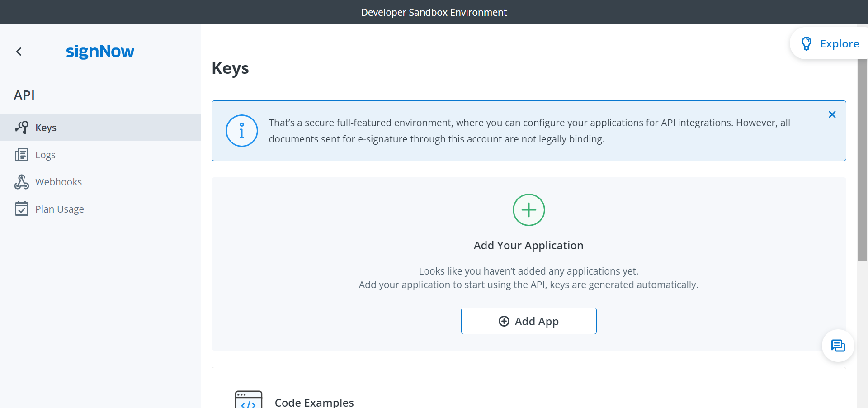The height and width of the screenshot is (408, 868).
Task: Click the info circle icon in the banner
Action: 241,131
